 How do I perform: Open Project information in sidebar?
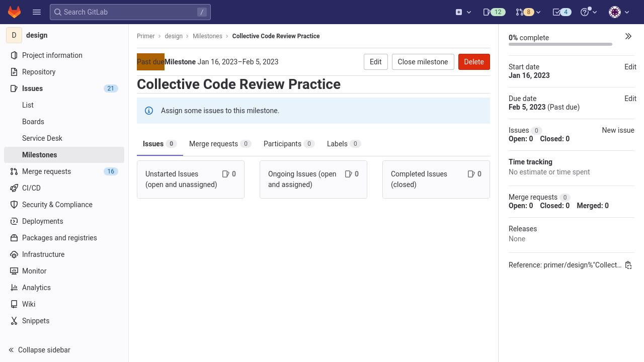64,55
